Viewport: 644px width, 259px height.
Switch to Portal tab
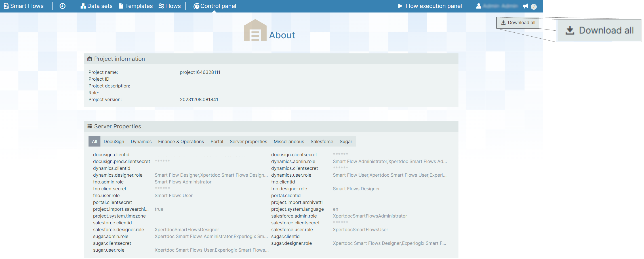point(217,141)
